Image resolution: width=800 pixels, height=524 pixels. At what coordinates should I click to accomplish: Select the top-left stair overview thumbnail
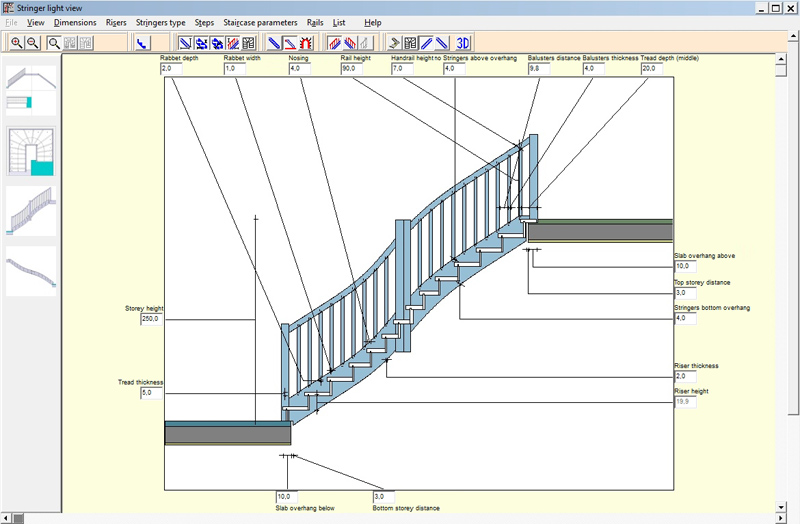click(x=30, y=89)
